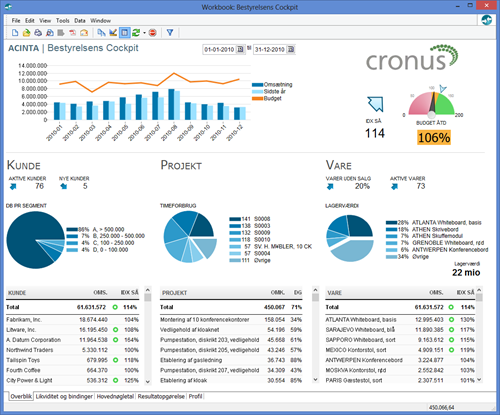Image resolution: width=500 pixels, height=415 pixels.
Task: Click the trend arrow beside Varer uden salg 20%
Action: 330,186
